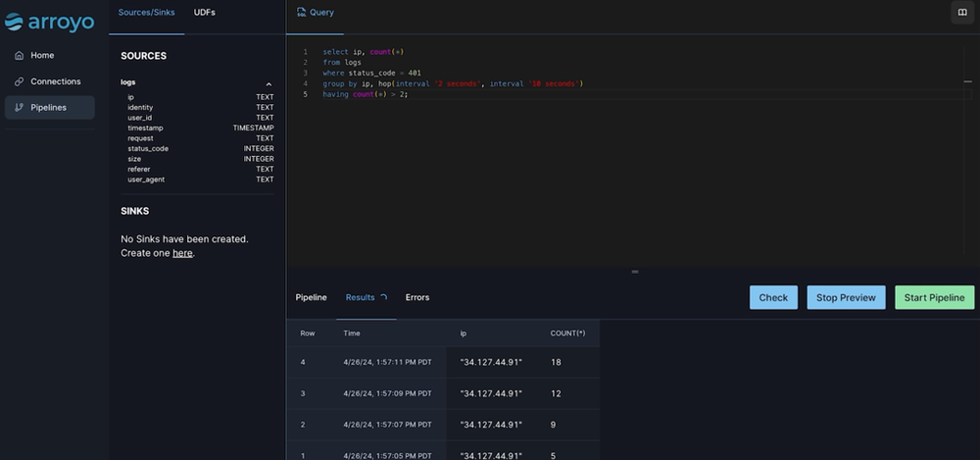This screenshot has height=460, width=980.
Task: Click the split-pane resize handle
Action: click(635, 272)
